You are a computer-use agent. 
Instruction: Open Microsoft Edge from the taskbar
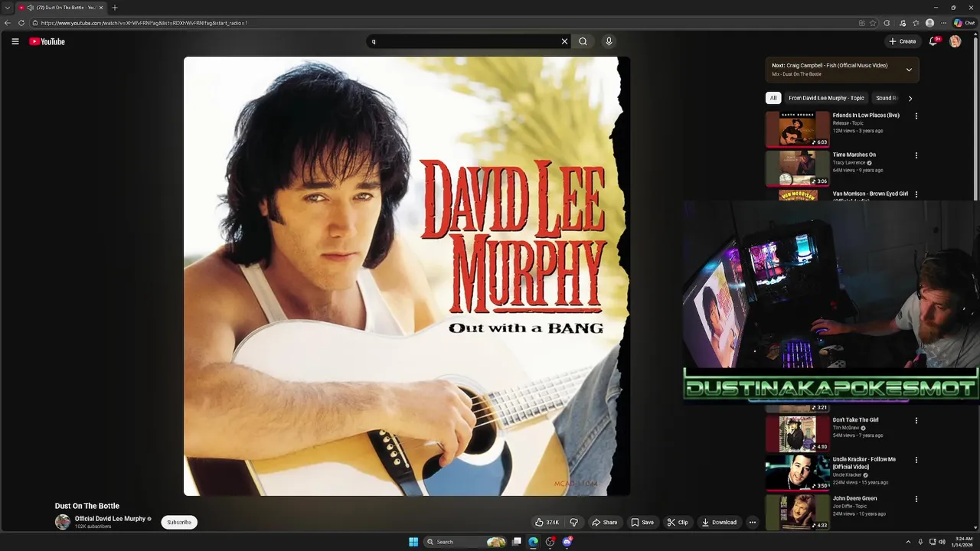point(533,542)
